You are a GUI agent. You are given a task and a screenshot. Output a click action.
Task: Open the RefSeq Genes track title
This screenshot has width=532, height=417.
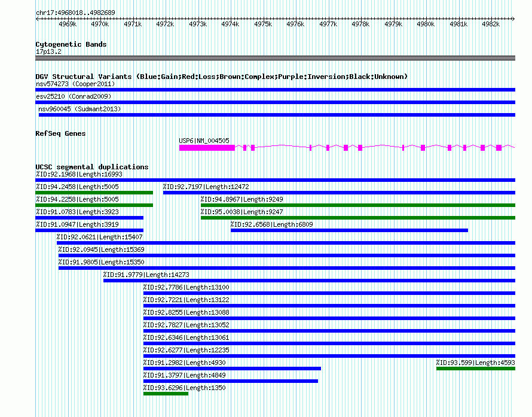60,133
